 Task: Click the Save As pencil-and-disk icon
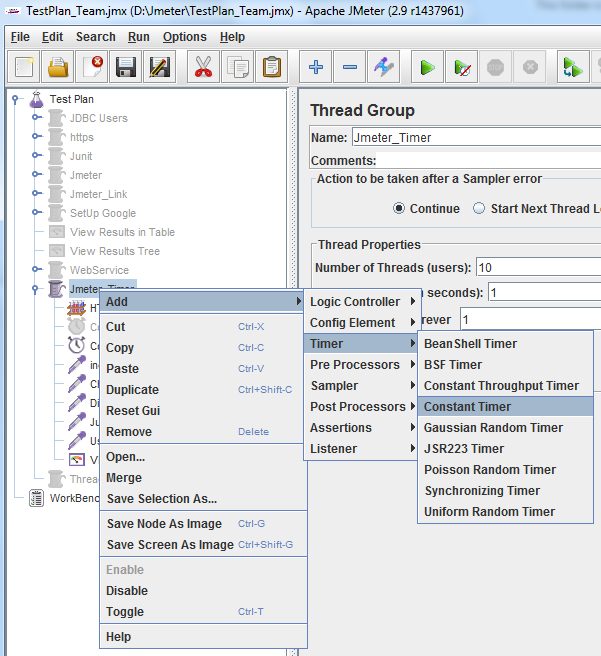coord(159,67)
